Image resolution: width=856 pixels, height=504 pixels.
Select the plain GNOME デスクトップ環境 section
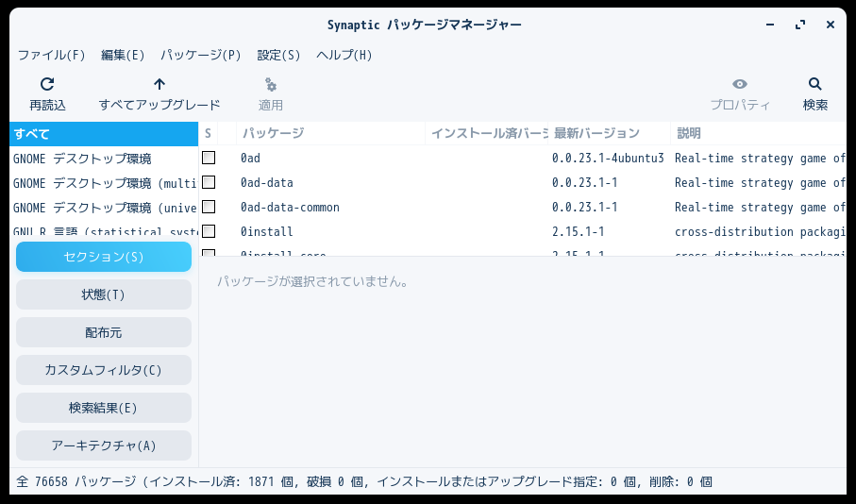[x=104, y=159]
